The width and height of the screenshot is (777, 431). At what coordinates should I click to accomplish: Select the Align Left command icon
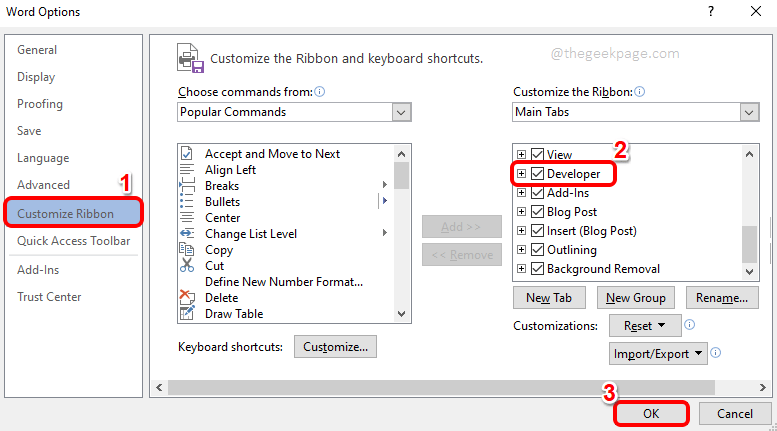[186, 170]
